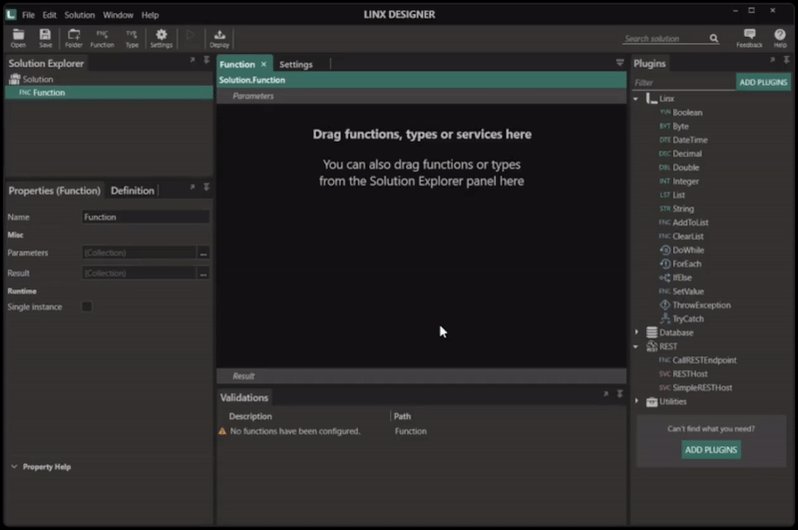This screenshot has width=798, height=530.
Task: Pin the Properties panel
Action: pos(207,187)
